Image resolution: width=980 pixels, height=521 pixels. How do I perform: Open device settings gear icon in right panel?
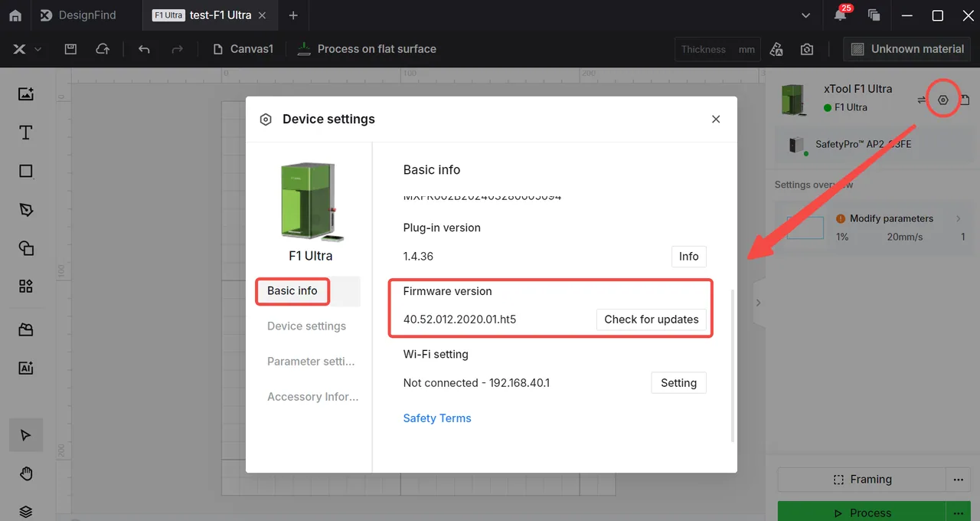(x=943, y=100)
